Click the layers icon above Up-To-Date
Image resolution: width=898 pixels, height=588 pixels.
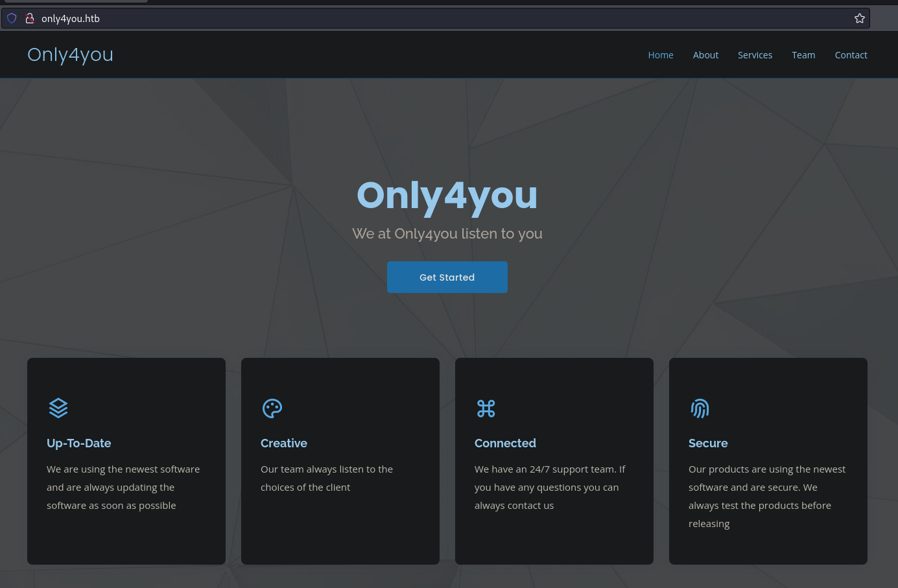pos(58,408)
